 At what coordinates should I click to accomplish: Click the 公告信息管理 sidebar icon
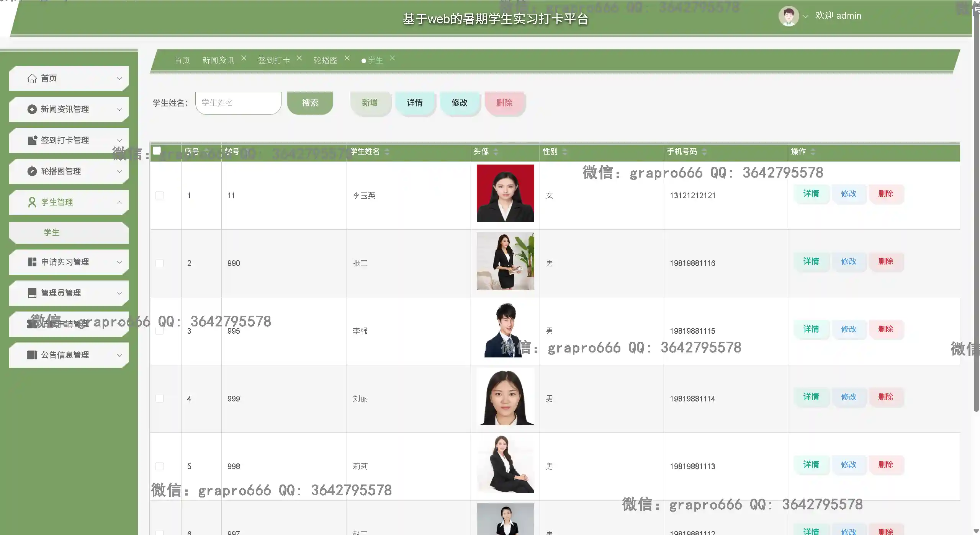click(x=32, y=355)
